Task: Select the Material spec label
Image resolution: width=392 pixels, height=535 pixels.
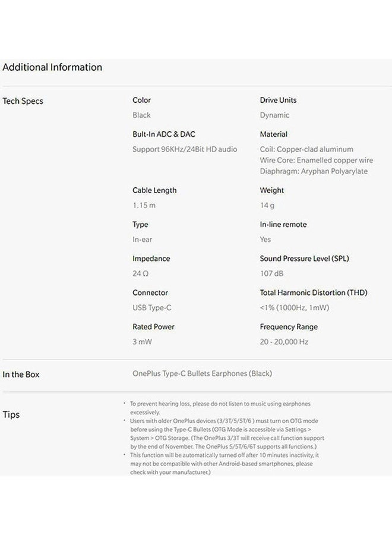Action: (273, 134)
